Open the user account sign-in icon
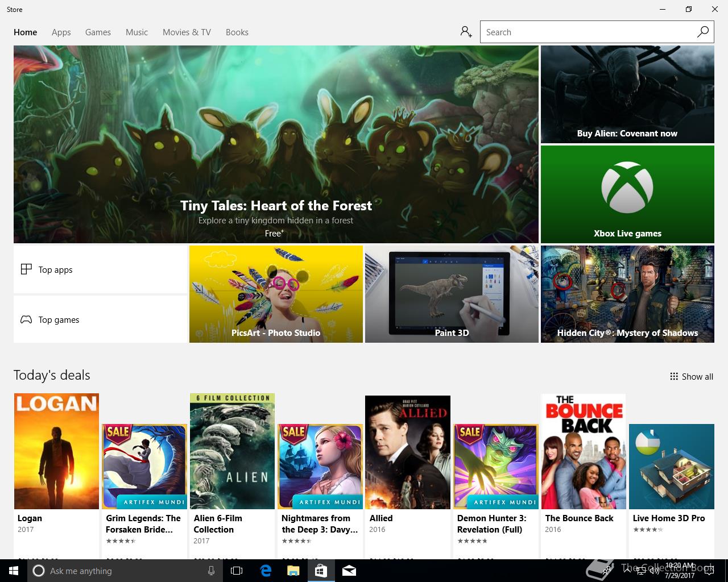Screen dimensions: 728x582 466,32
